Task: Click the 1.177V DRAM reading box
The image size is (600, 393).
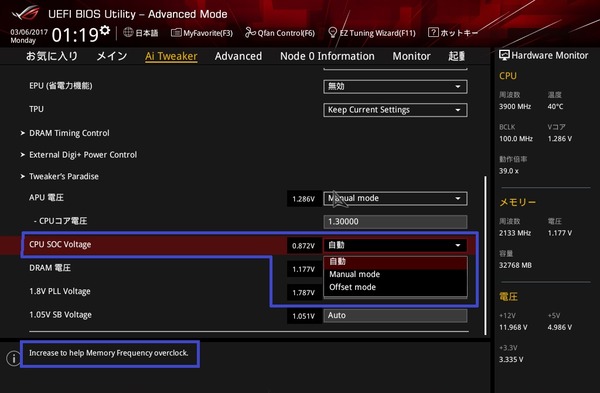Action: click(304, 269)
